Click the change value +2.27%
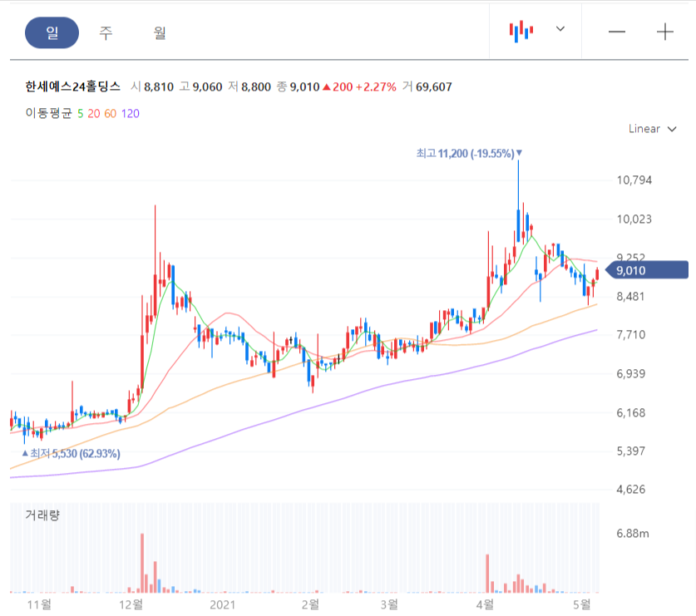The width and height of the screenshot is (696, 616). (x=376, y=87)
